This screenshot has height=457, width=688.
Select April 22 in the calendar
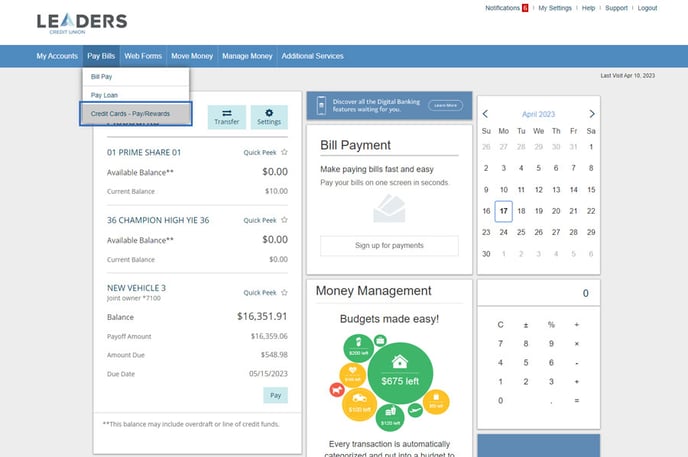(591, 211)
